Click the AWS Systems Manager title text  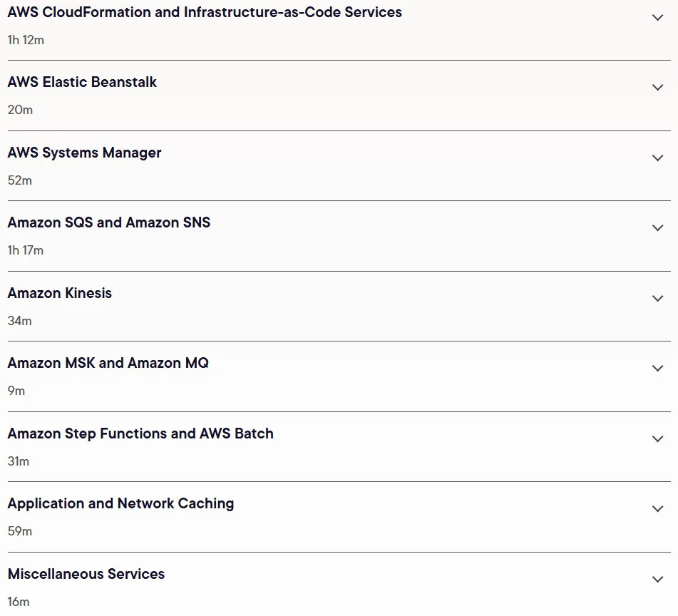[x=84, y=153]
